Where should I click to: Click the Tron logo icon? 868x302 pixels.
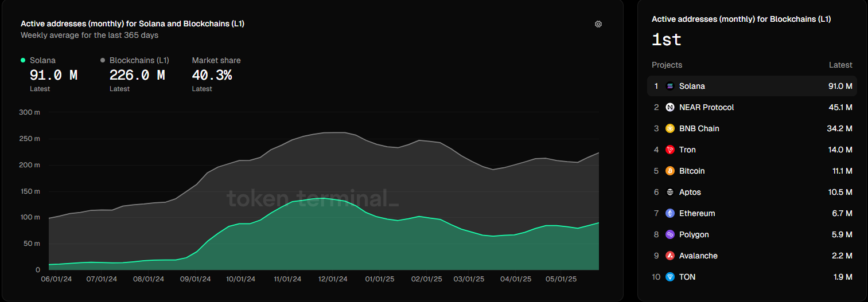pyautogui.click(x=670, y=150)
